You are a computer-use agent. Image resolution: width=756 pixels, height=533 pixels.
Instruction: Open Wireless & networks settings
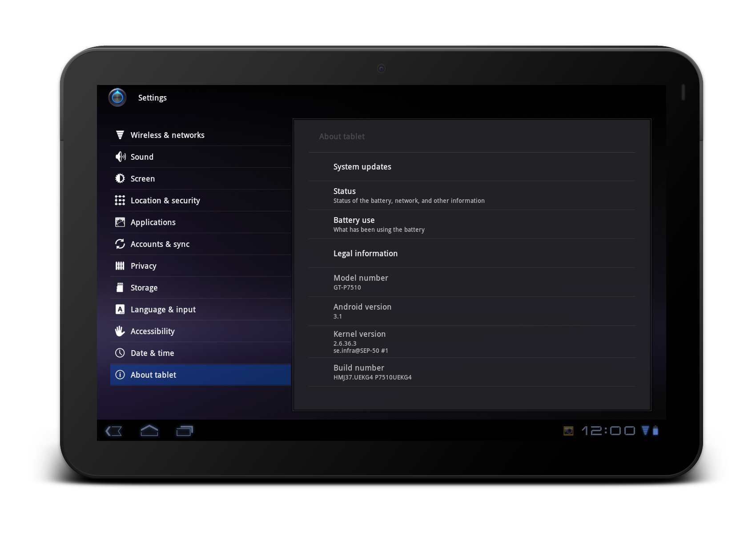pos(168,135)
